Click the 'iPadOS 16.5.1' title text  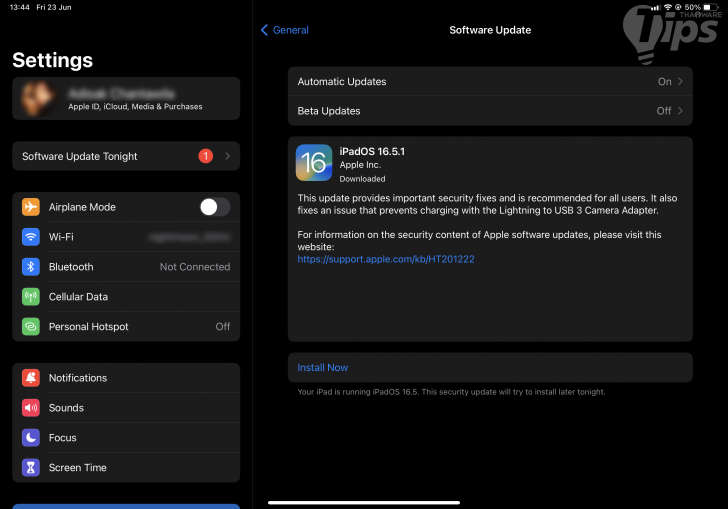[372, 151]
